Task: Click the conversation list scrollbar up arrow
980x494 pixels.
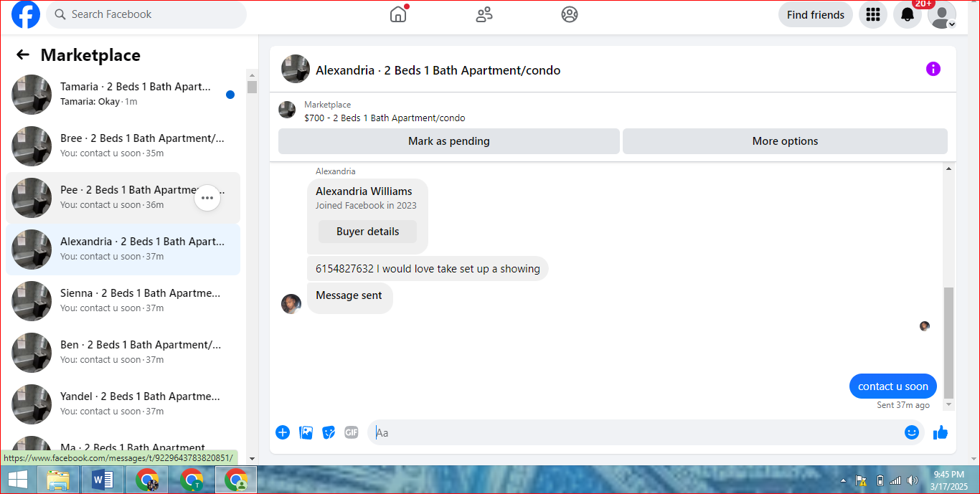Action: pyautogui.click(x=252, y=75)
